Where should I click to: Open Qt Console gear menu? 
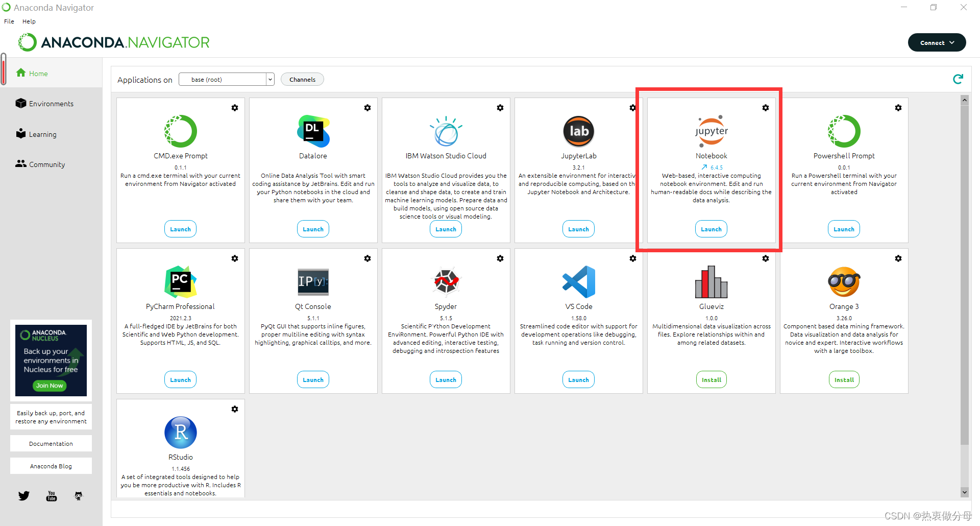tap(367, 258)
